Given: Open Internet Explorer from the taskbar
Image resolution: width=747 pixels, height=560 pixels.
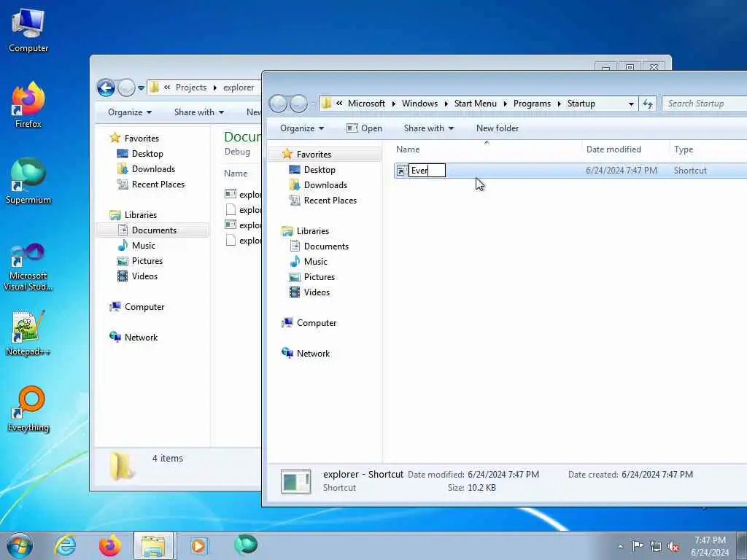Looking at the screenshot, I should 65,545.
